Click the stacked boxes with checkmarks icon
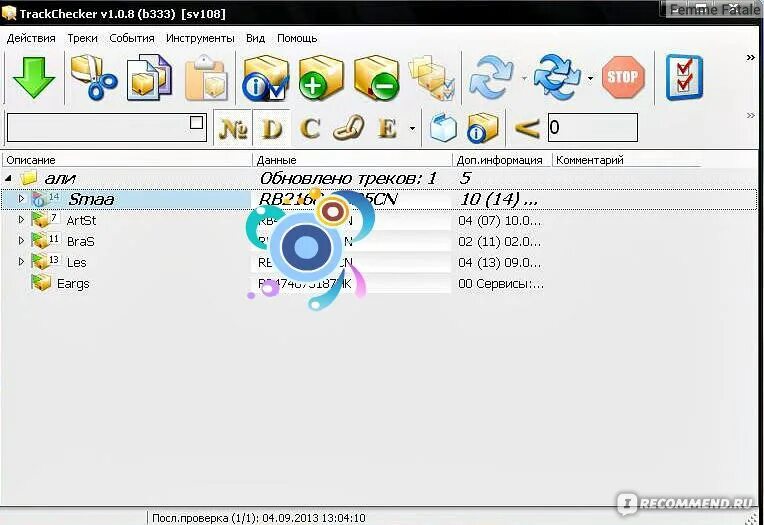Image resolution: width=764 pixels, height=525 pixels. click(432, 78)
